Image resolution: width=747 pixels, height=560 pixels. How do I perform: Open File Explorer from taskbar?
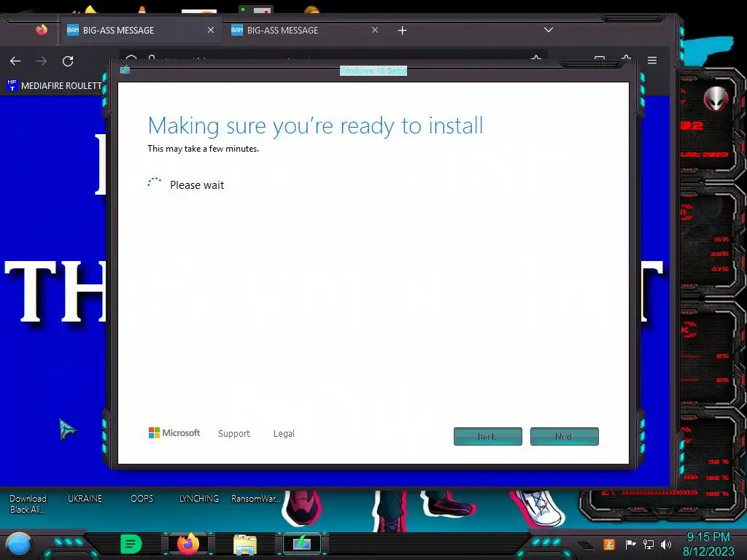pyautogui.click(x=245, y=545)
